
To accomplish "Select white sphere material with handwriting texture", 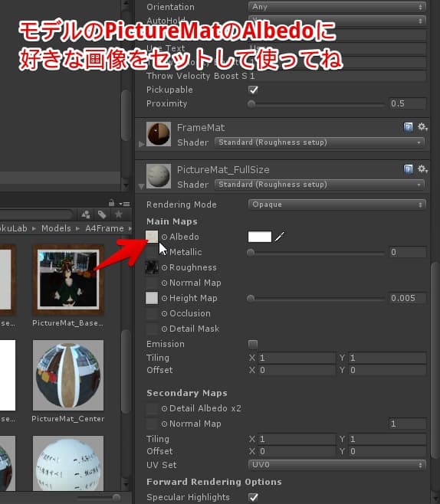I will (x=68, y=463).
